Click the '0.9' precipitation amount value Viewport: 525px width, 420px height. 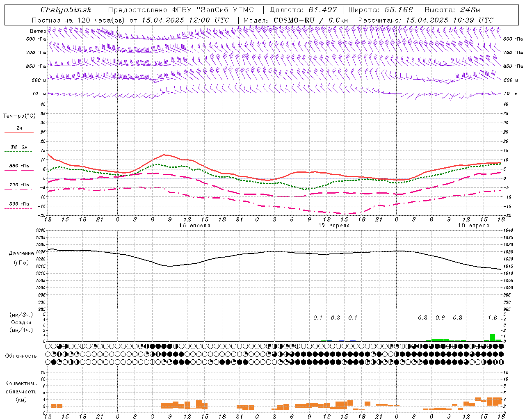pos(440,318)
